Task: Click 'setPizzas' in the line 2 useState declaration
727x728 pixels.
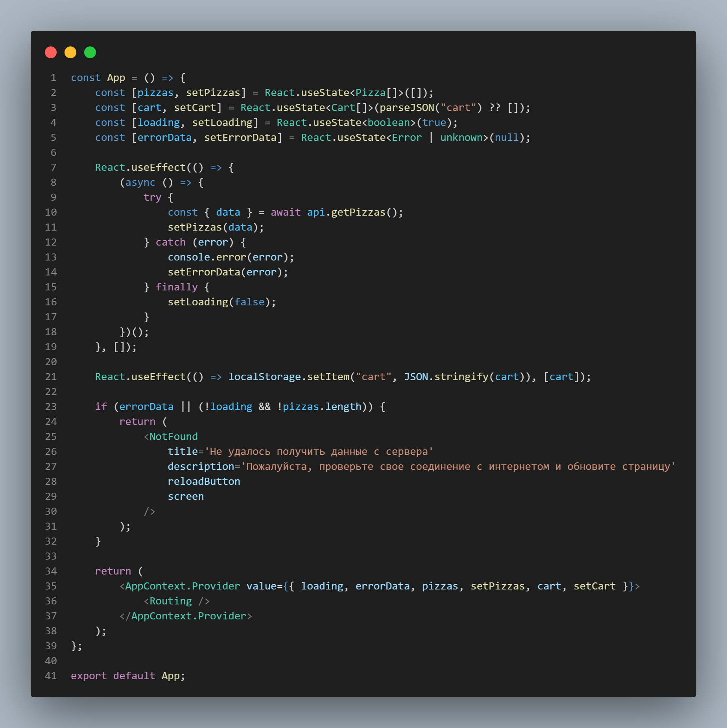Action: [x=213, y=93]
